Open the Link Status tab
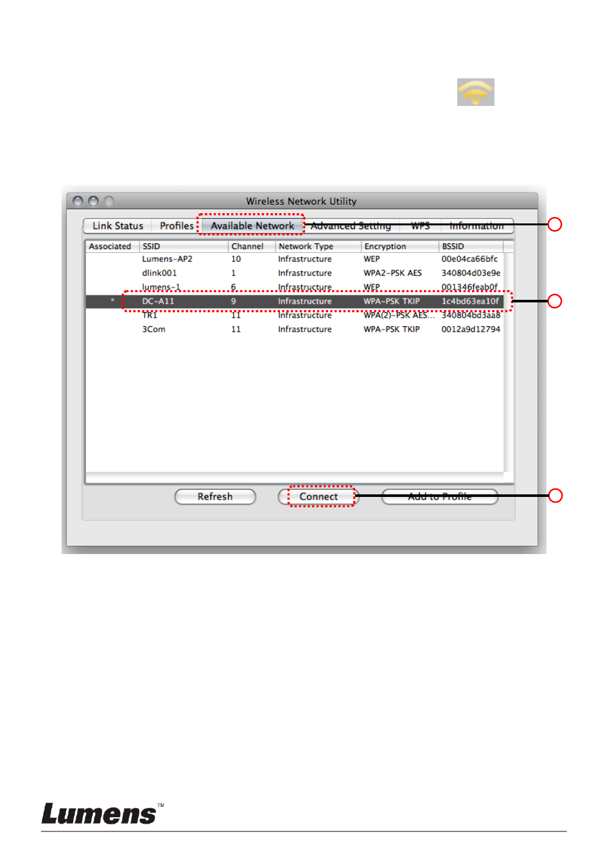The height and width of the screenshot is (868, 612). pos(118,226)
